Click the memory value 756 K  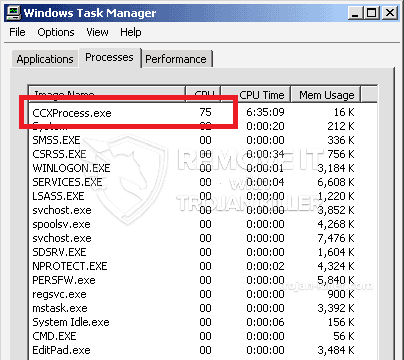341,154
